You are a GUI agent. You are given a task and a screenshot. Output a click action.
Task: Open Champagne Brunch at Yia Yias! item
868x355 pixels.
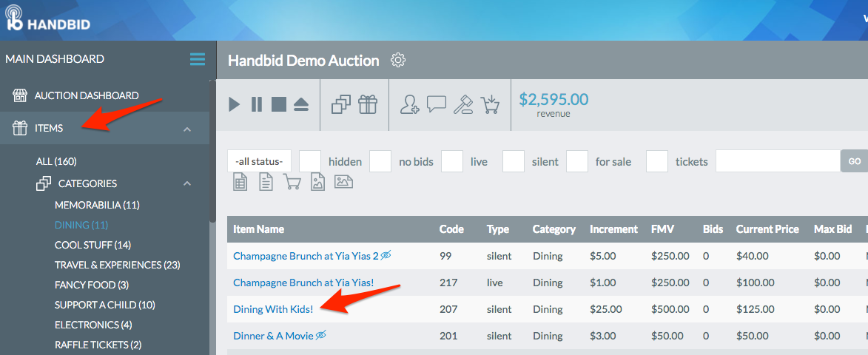(x=303, y=282)
